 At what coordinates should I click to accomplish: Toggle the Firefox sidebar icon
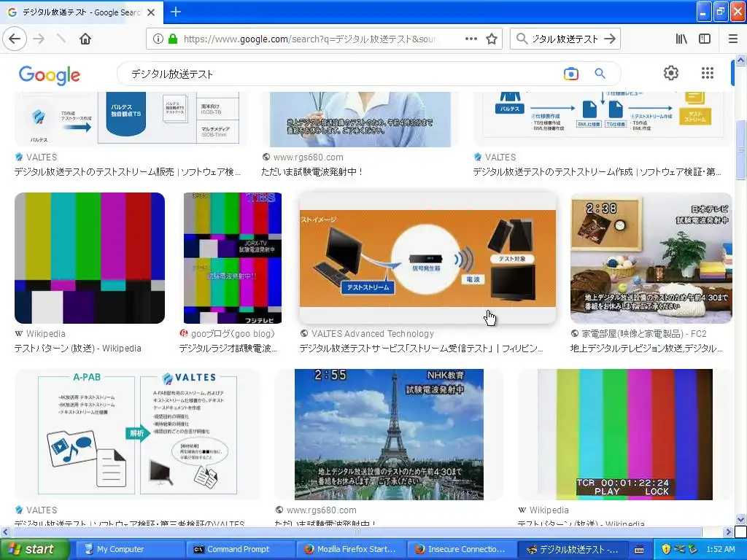(705, 39)
